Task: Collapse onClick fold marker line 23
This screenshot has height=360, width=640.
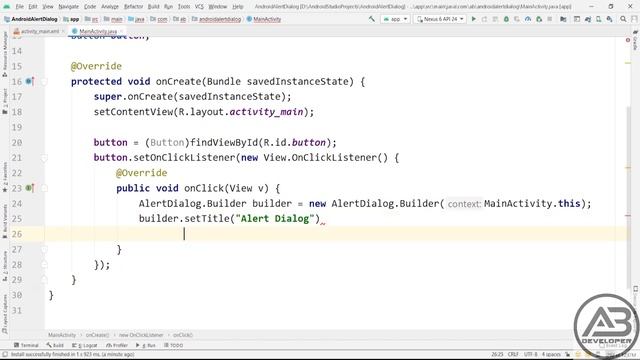Action: tap(44, 188)
